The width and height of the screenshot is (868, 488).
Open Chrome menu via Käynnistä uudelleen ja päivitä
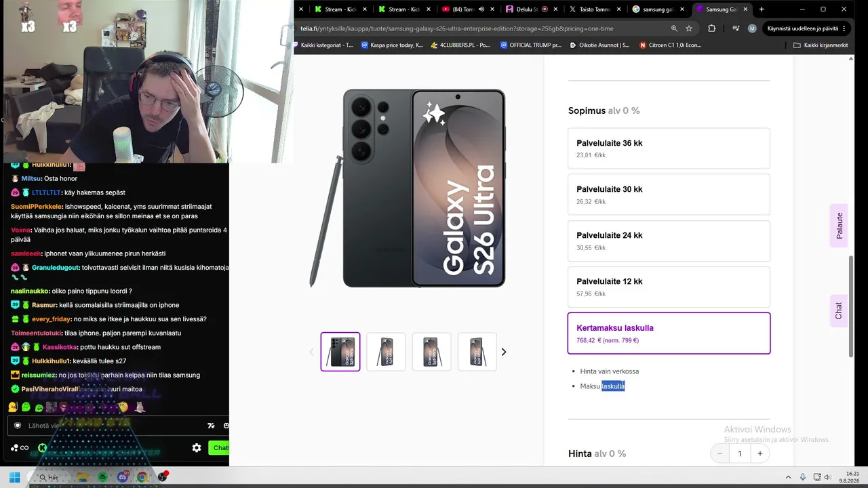[807, 28]
